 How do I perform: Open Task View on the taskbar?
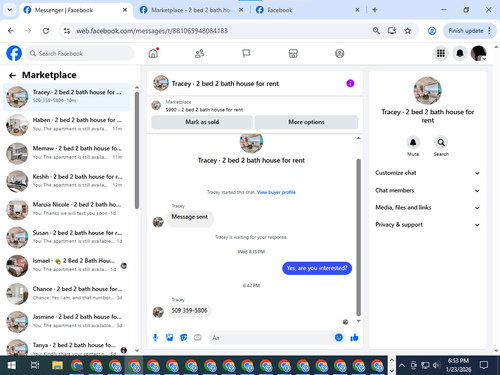35,366
